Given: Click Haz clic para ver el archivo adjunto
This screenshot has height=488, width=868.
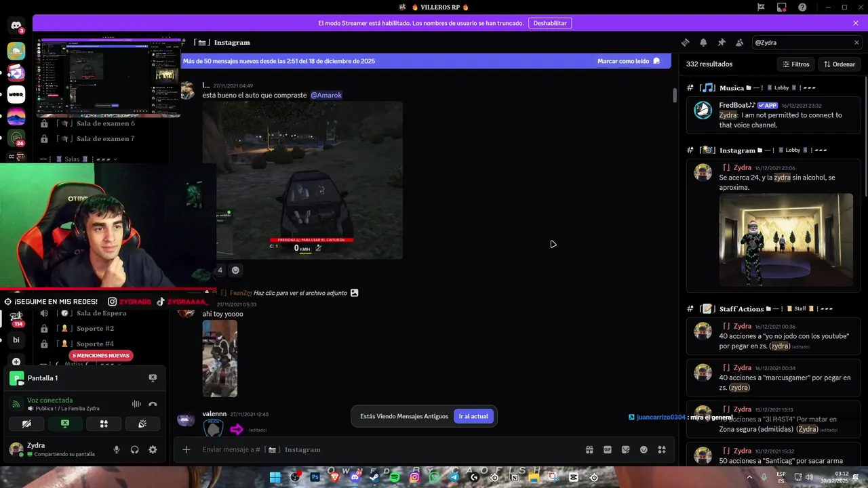Looking at the screenshot, I should [300, 293].
